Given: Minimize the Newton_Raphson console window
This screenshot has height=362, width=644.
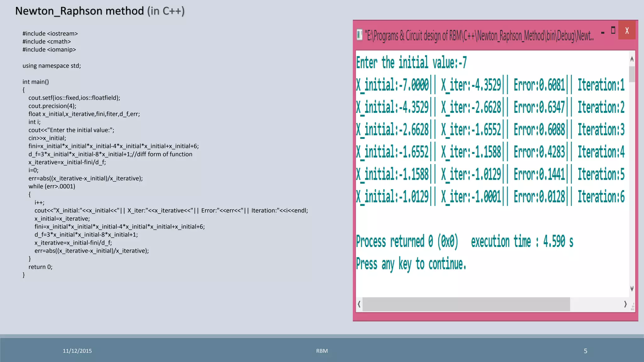Looking at the screenshot, I should 602,33.
